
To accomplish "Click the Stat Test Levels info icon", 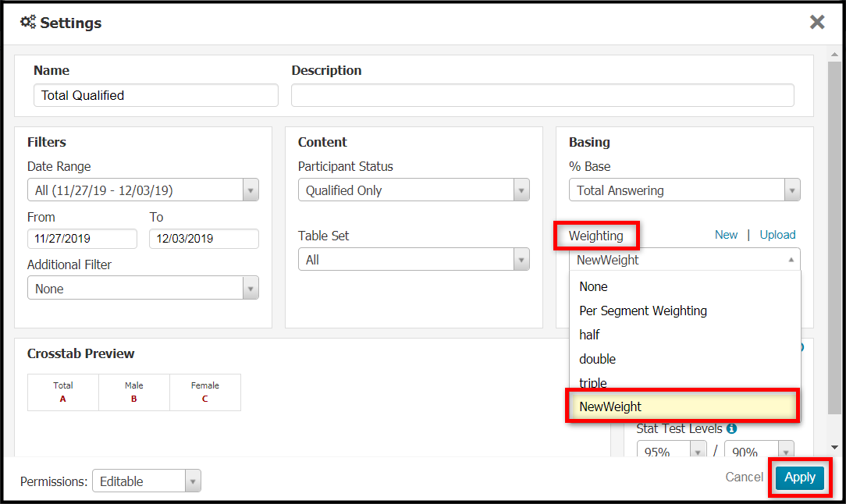I will (731, 428).
